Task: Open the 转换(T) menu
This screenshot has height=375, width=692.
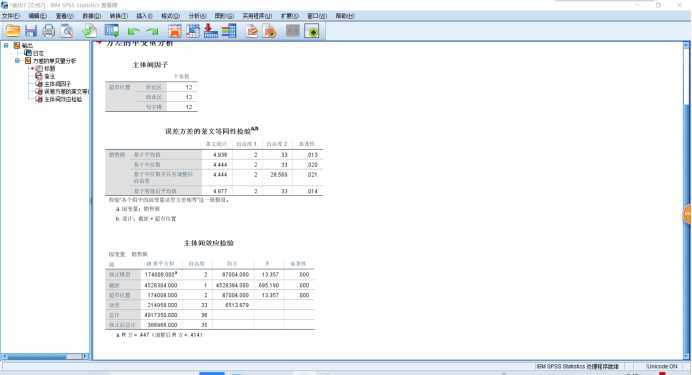Action: pyautogui.click(x=118, y=16)
